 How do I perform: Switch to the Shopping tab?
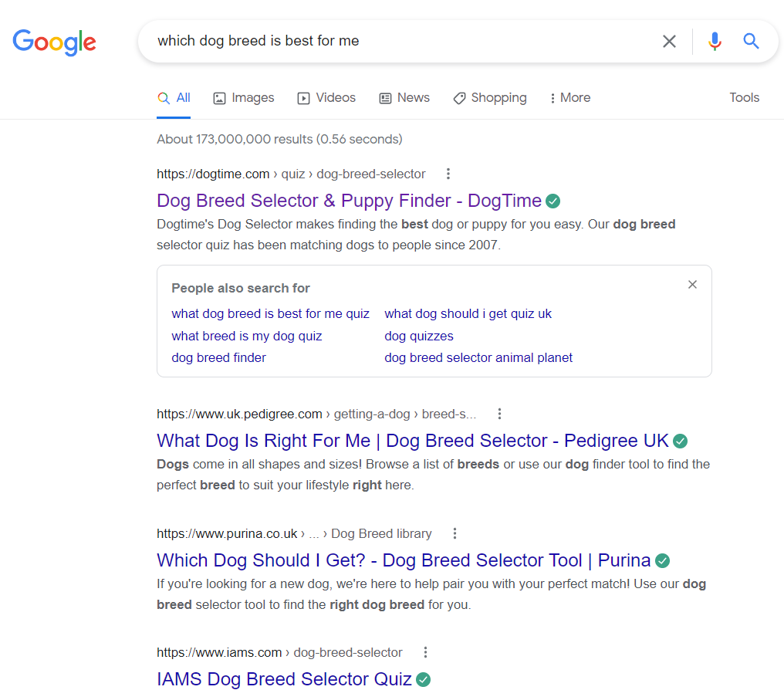(490, 98)
